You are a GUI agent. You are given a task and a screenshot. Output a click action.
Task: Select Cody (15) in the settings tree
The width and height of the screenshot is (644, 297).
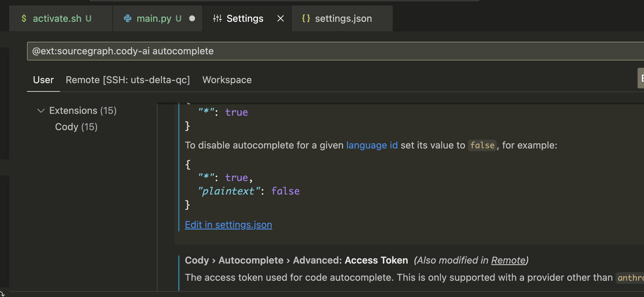click(x=76, y=127)
